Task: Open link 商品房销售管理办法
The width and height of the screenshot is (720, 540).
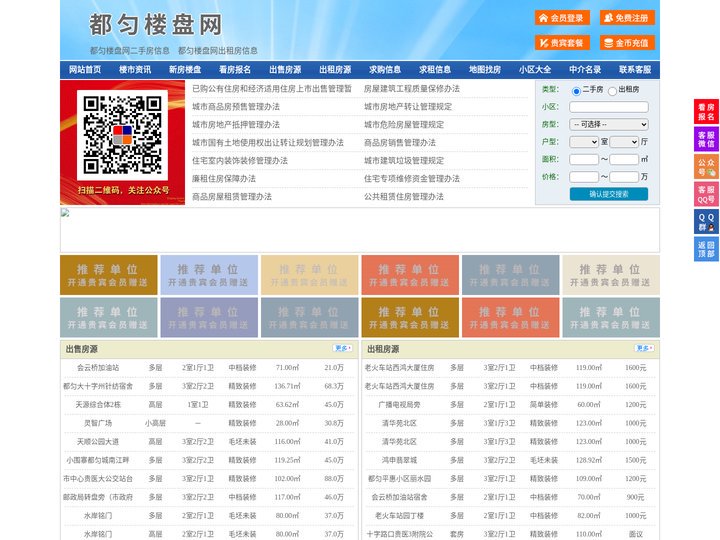Action: tap(400, 143)
